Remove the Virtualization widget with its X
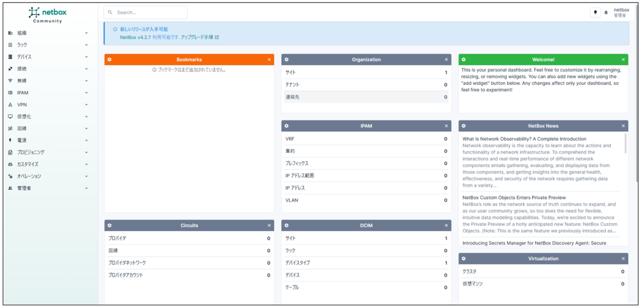The width and height of the screenshot is (644, 308). (623, 259)
